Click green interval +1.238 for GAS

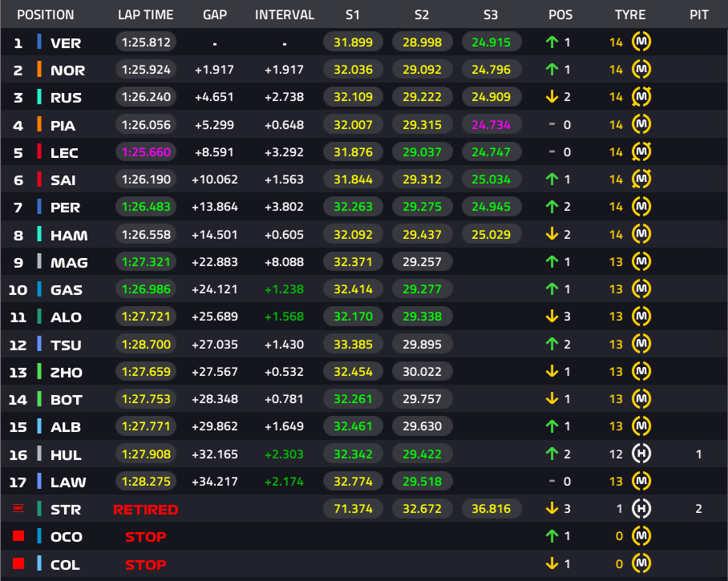tap(284, 289)
